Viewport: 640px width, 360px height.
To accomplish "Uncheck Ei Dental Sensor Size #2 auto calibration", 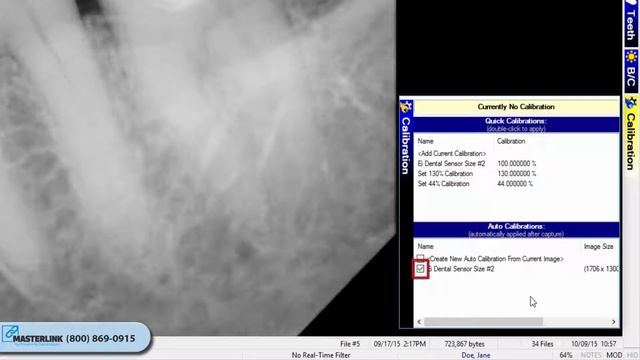I will 420,269.
